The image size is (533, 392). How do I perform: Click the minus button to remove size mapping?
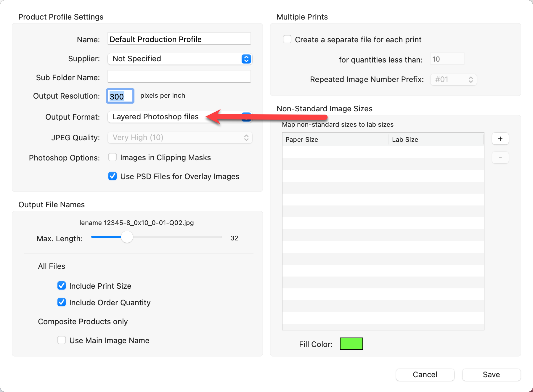(500, 158)
